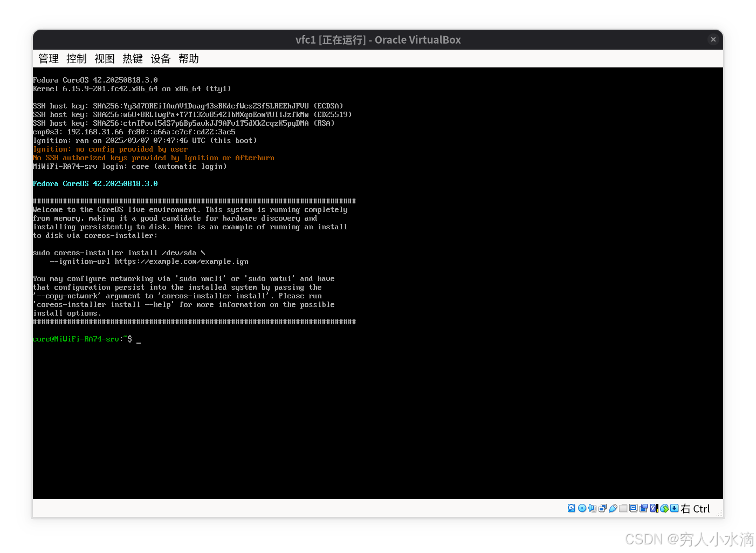756x553 pixels.
Task: Open the 视图 menu
Action: [x=105, y=59]
